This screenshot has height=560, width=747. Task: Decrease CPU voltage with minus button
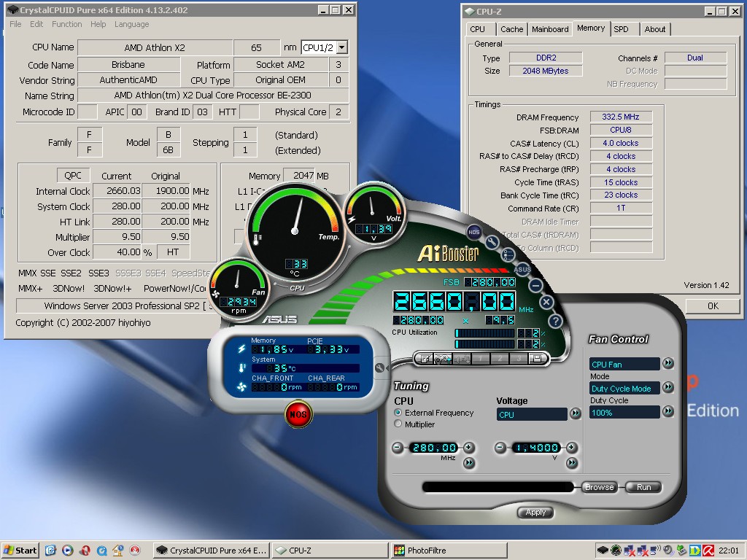[x=500, y=447]
